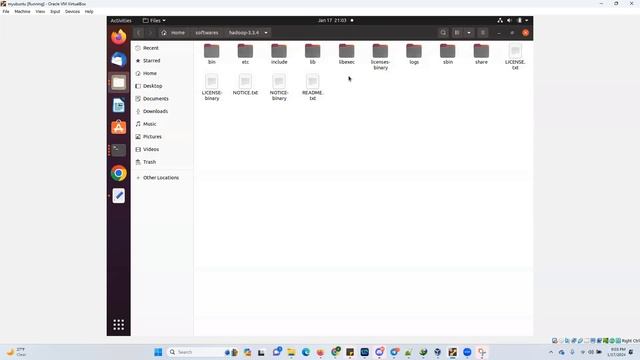
Task: Show hidden tray icons chevron
Action: pyautogui.click(x=551, y=352)
